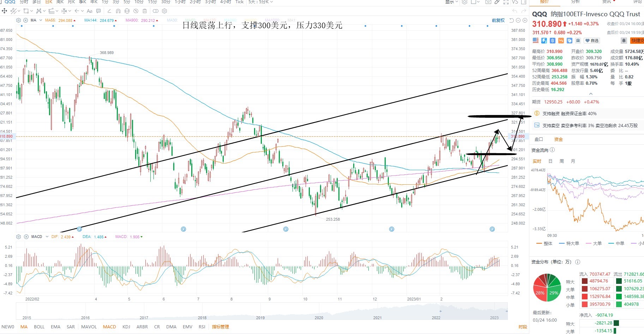Add QQQ to watchlist via 自选 button
This screenshot has height=334, width=644.
[592, 41]
